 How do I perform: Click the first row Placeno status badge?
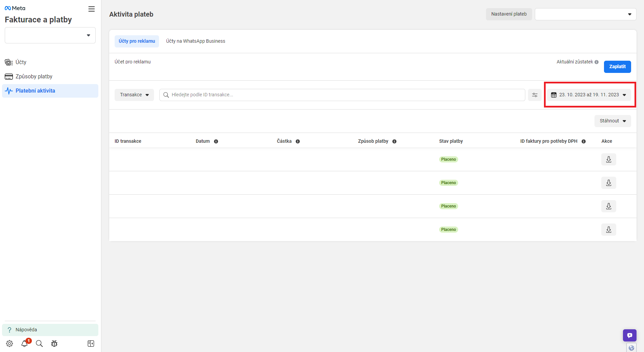(x=448, y=159)
